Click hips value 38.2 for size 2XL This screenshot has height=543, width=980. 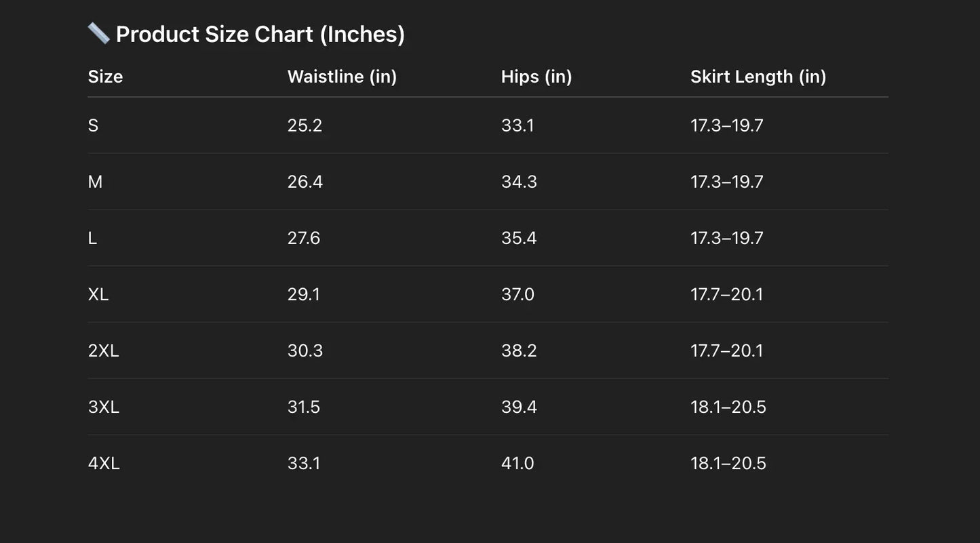[x=519, y=350]
